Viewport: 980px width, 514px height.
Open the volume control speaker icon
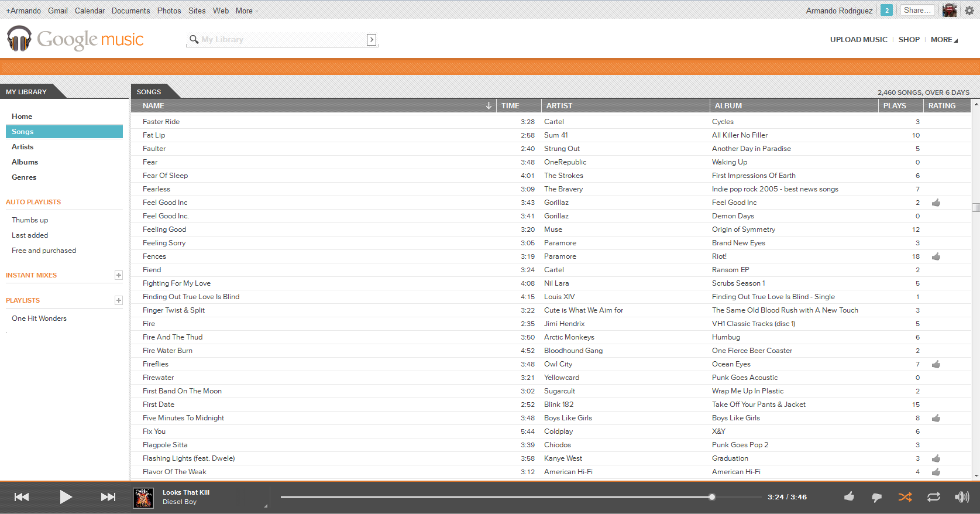pyautogui.click(x=962, y=497)
